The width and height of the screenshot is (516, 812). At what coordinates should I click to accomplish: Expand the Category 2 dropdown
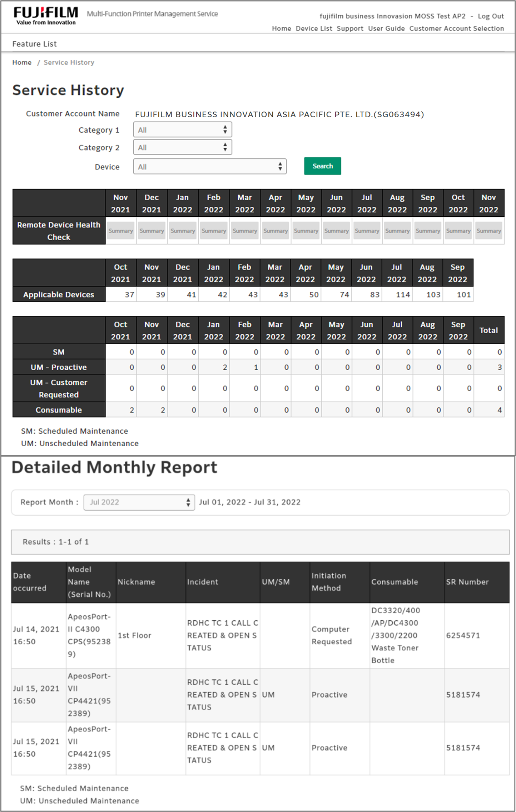click(x=182, y=147)
